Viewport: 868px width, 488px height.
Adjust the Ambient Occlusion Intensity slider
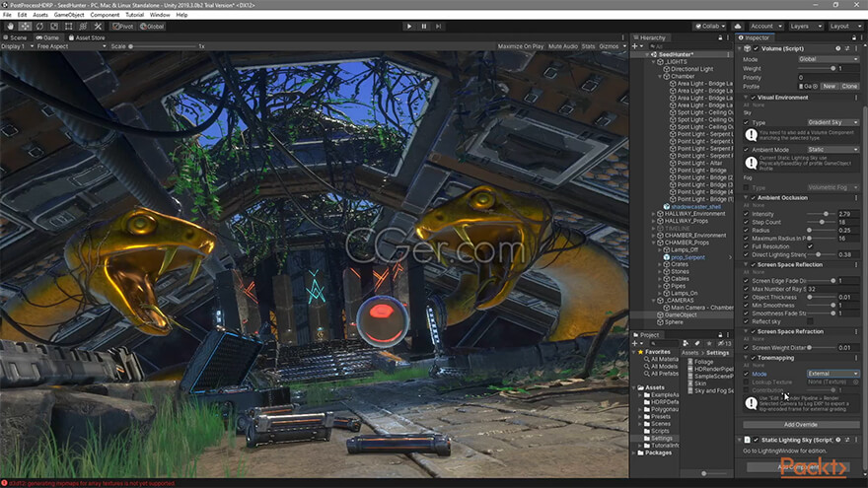[x=822, y=214]
